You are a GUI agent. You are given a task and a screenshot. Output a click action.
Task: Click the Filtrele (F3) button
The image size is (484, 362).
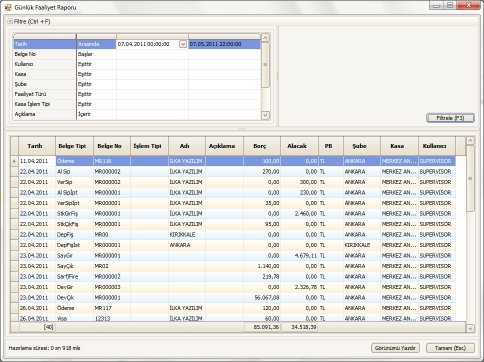pos(450,118)
